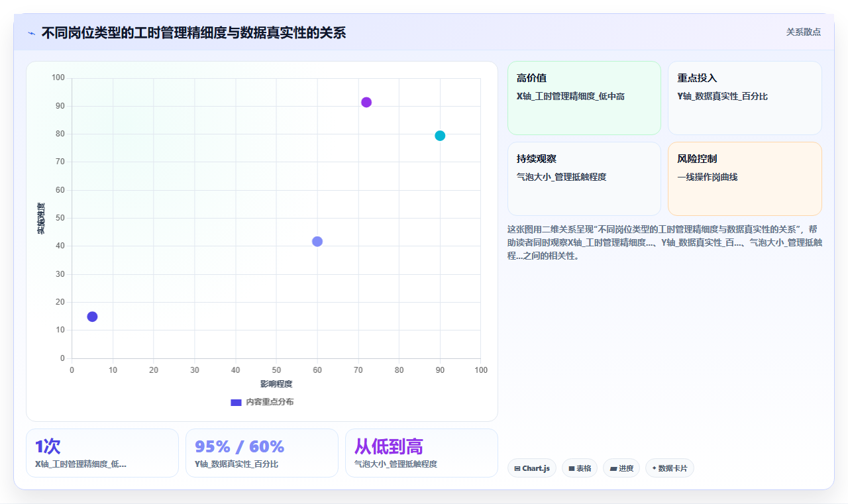
Task: Open the 重点投入 card
Action: 745,98
